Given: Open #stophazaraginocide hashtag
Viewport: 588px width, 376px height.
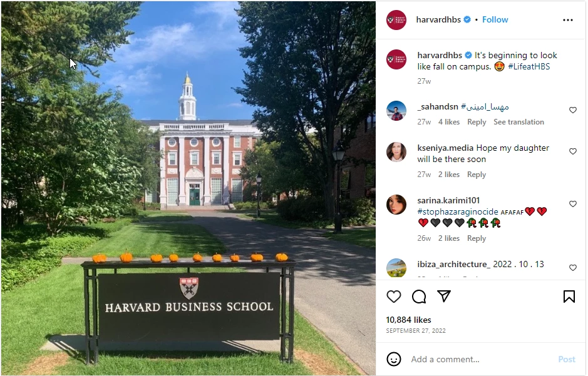Looking at the screenshot, I should [x=458, y=211].
